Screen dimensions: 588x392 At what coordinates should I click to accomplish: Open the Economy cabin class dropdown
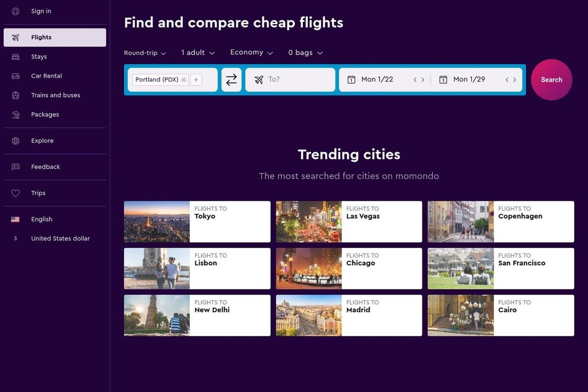point(251,53)
